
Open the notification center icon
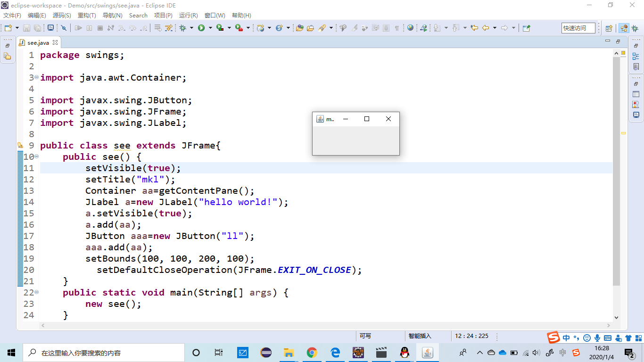tap(629, 353)
